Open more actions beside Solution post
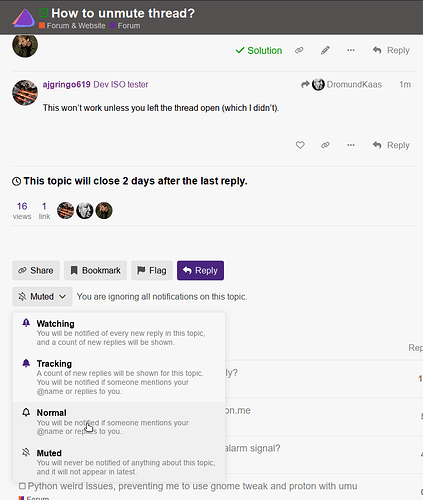The height and width of the screenshot is (500, 423). [x=351, y=50]
